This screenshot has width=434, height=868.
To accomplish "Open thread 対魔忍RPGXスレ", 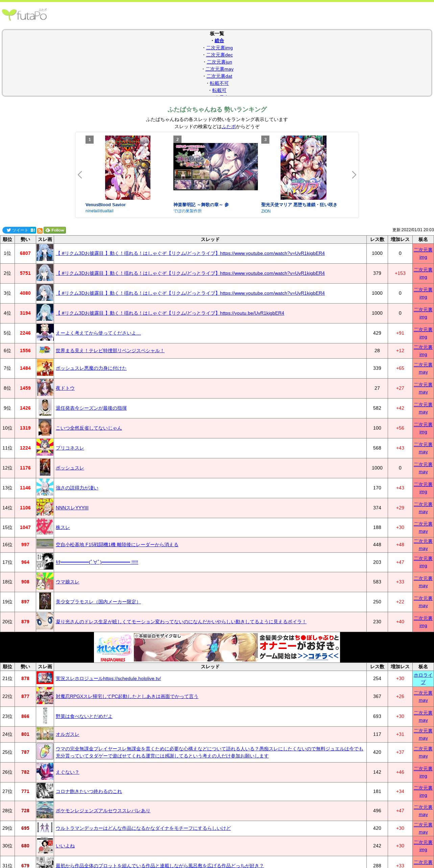I will [127, 696].
